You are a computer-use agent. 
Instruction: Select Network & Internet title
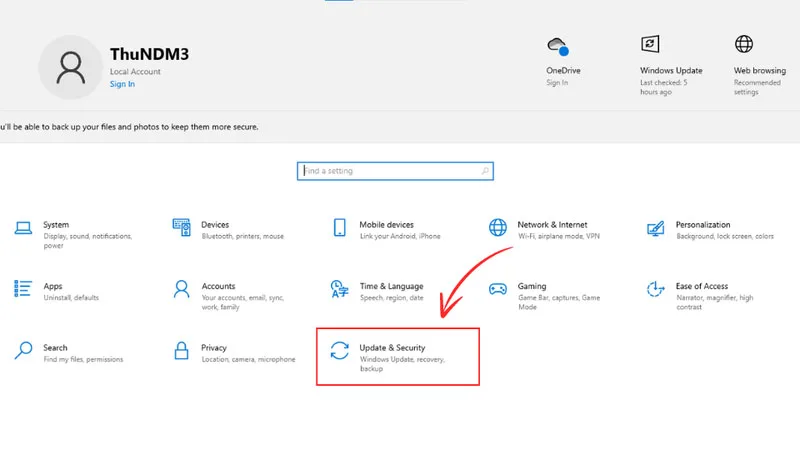(x=552, y=224)
